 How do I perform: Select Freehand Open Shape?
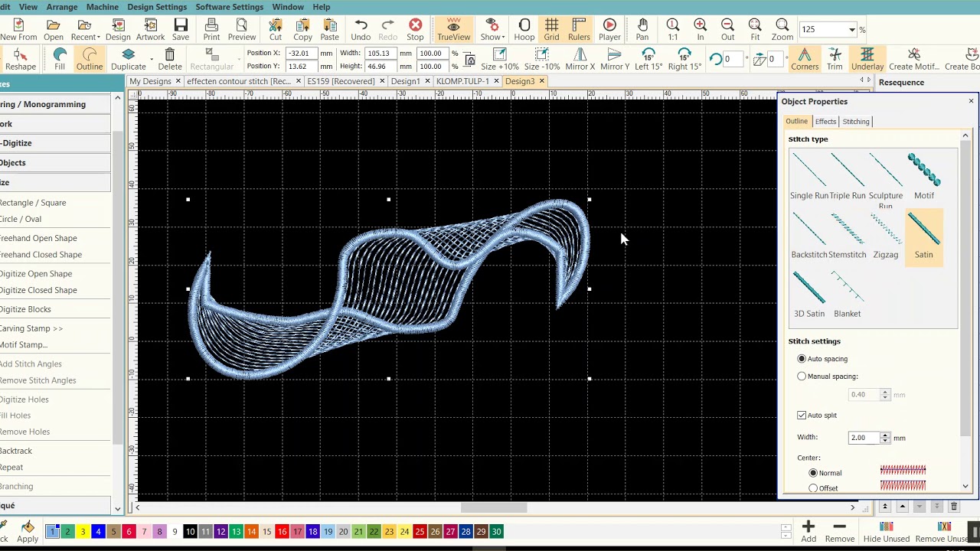click(38, 238)
